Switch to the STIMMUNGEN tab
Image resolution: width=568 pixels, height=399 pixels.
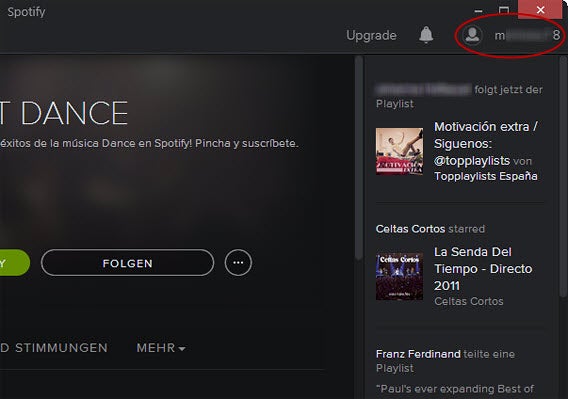61,348
